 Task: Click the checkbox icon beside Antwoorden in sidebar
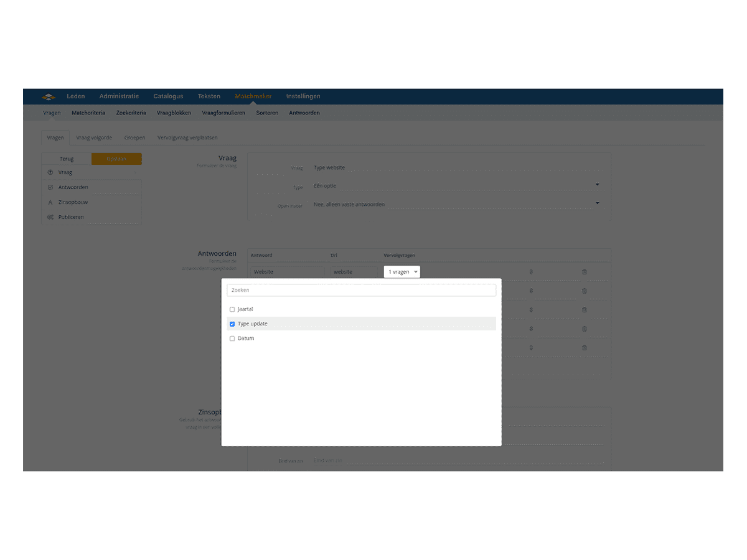pos(50,187)
